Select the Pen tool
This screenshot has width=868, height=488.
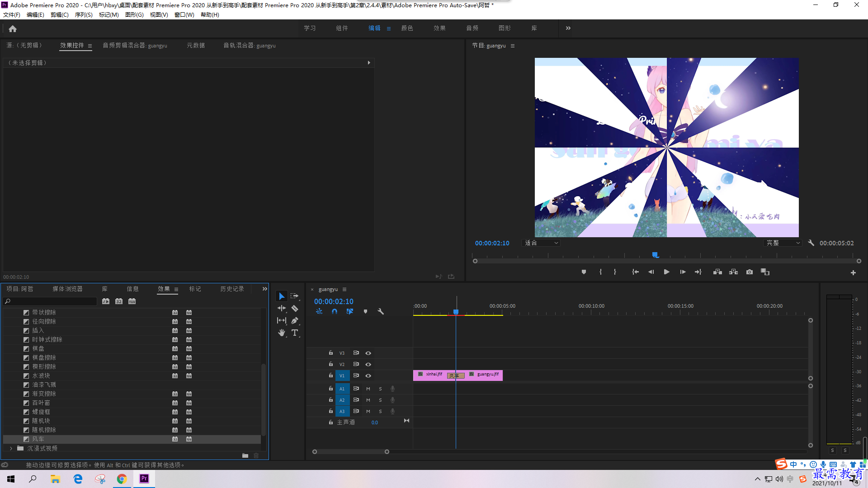click(295, 320)
